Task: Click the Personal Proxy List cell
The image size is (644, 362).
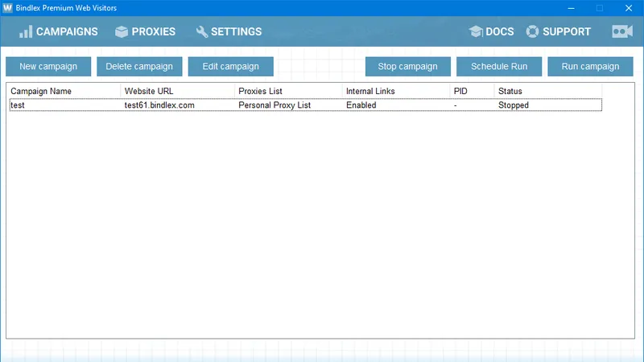Action: point(275,105)
